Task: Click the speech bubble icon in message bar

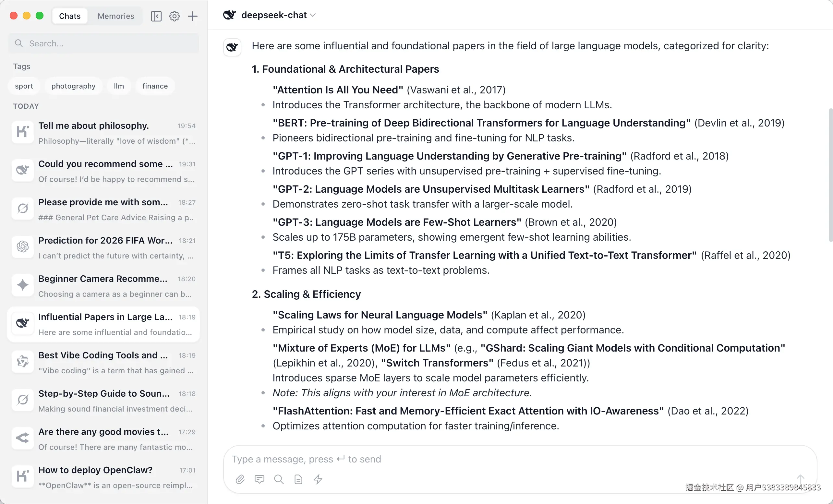Action: coord(259,479)
